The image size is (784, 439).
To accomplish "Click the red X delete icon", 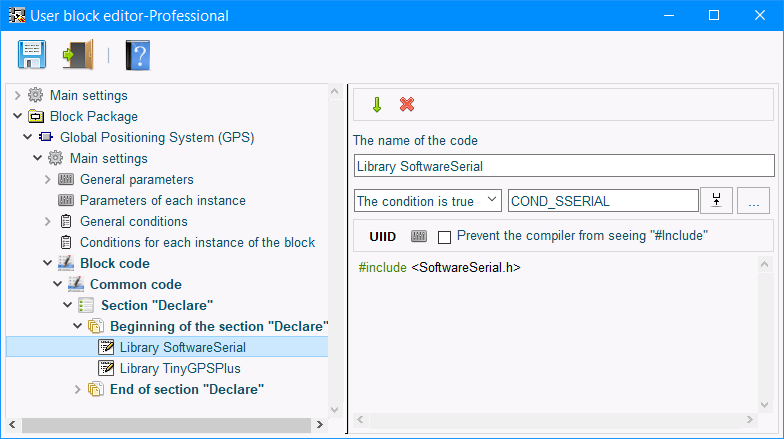I will point(407,104).
